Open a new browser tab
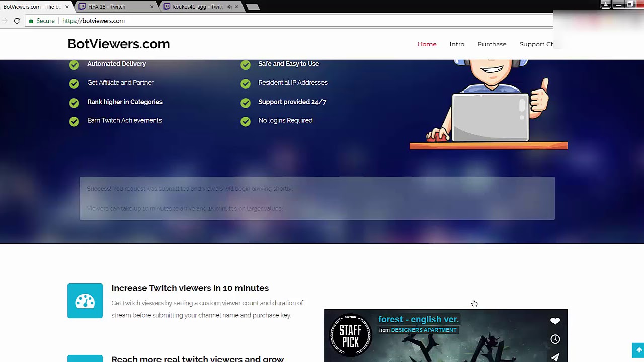This screenshot has width=644, height=362. [x=253, y=7]
